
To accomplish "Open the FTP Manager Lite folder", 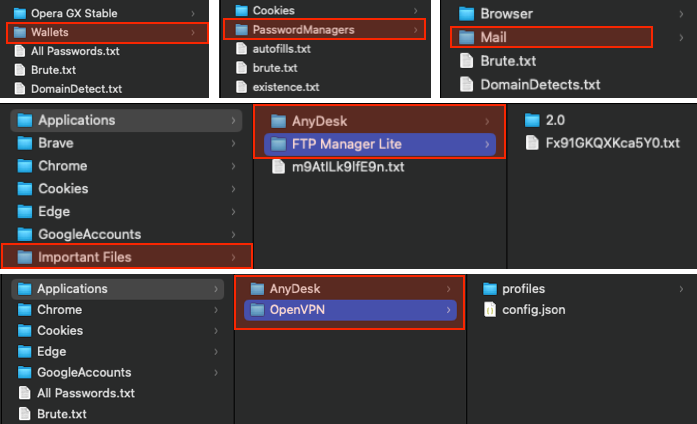I will (x=380, y=144).
